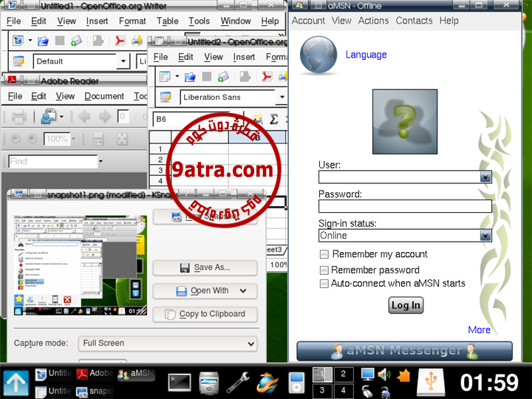Click the Print icon in Adobe Reader
532x399 pixels.
pos(18,117)
